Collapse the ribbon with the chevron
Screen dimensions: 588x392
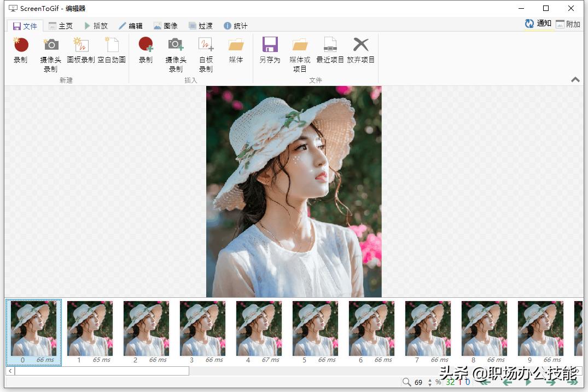[x=575, y=79]
